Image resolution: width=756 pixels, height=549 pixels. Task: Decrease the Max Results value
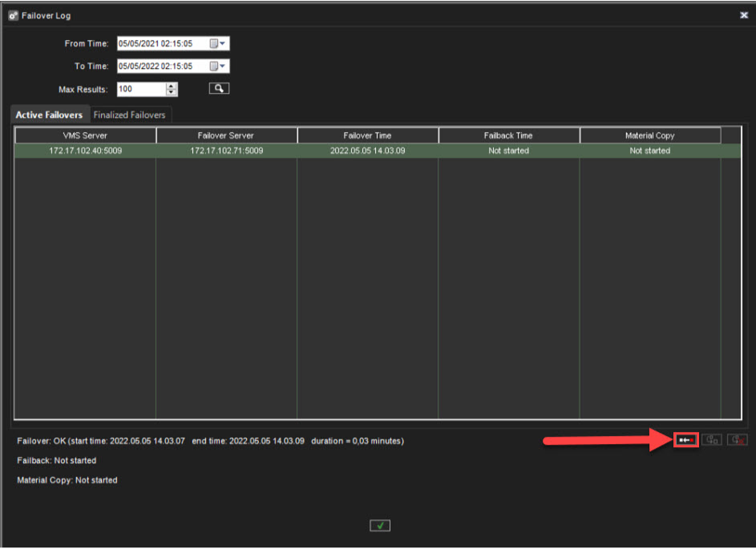point(172,93)
